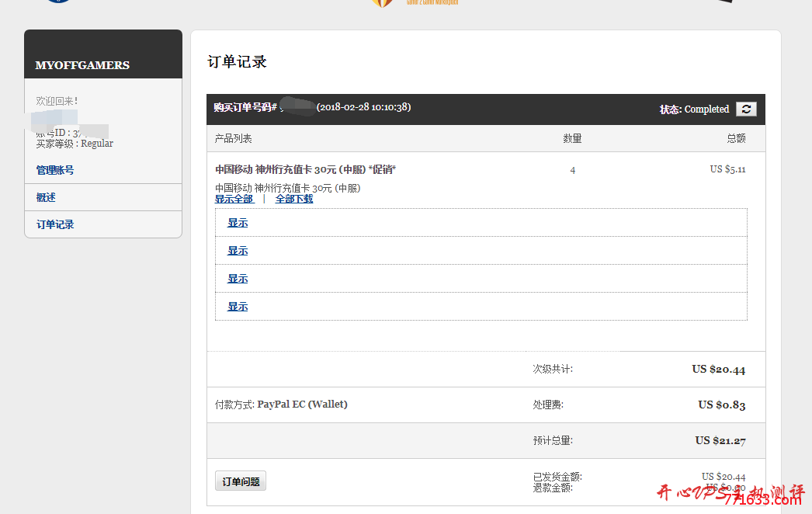Image resolution: width=812 pixels, height=514 pixels.
Task: Click the order date 2018-02-28 10:10:38
Action: (363, 107)
